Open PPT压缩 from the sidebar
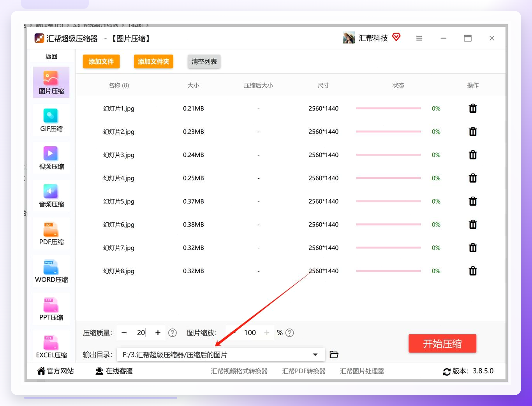The width and height of the screenshot is (532, 406). (x=51, y=309)
